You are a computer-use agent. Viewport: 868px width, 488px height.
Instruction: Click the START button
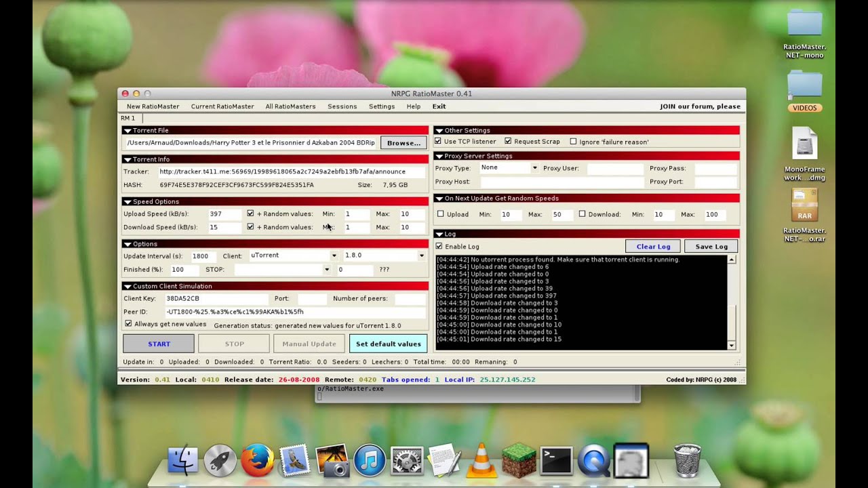159,344
